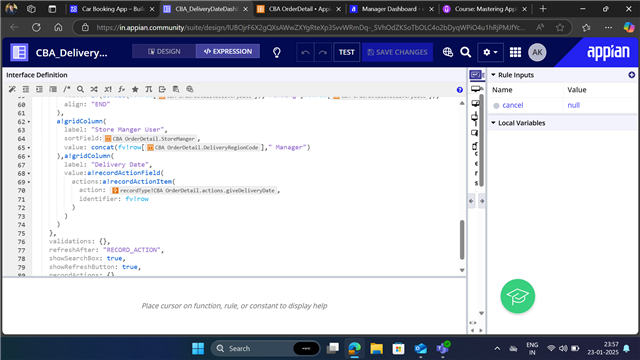Viewport: 640px width, 360px height.
Task: Click the shuffle arrows toolbar icon
Action: tap(94, 89)
